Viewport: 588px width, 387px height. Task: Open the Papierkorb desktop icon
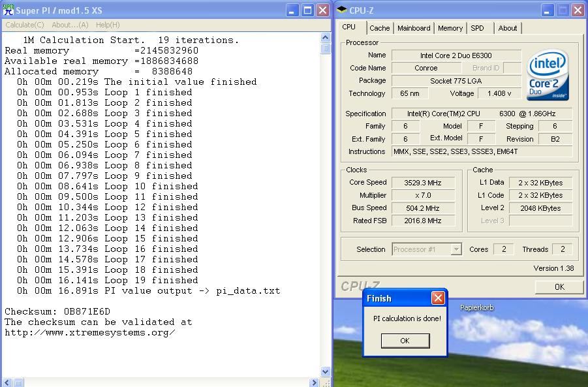coord(476,307)
